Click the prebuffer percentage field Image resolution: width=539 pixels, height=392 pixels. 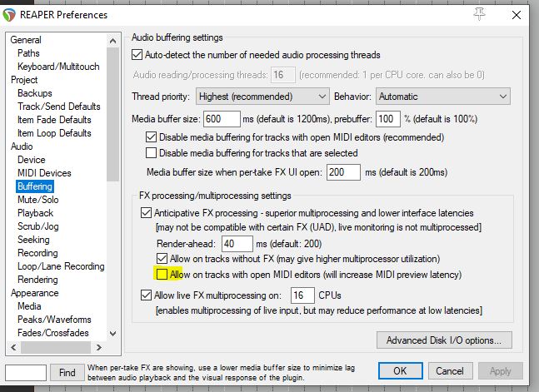(387, 119)
